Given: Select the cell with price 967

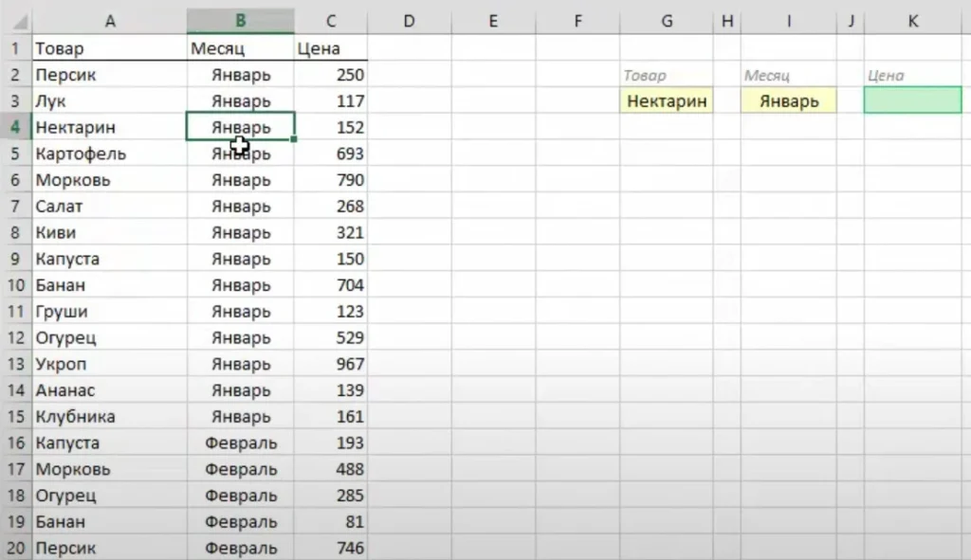Looking at the screenshot, I should pyautogui.click(x=330, y=364).
